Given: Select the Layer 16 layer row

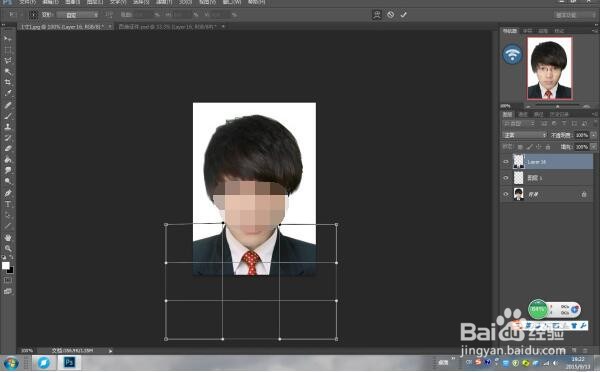Looking at the screenshot, I should coord(547,162).
